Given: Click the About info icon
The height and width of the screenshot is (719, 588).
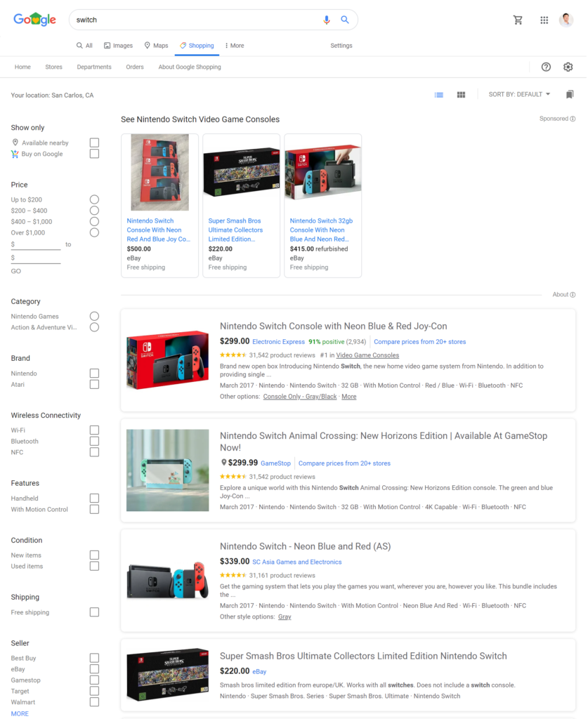Looking at the screenshot, I should tap(573, 295).
